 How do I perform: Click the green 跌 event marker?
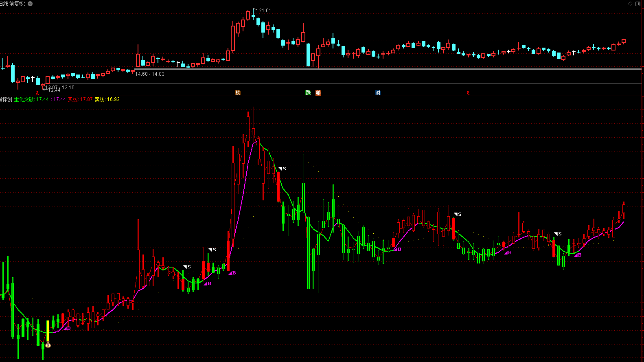pos(308,93)
